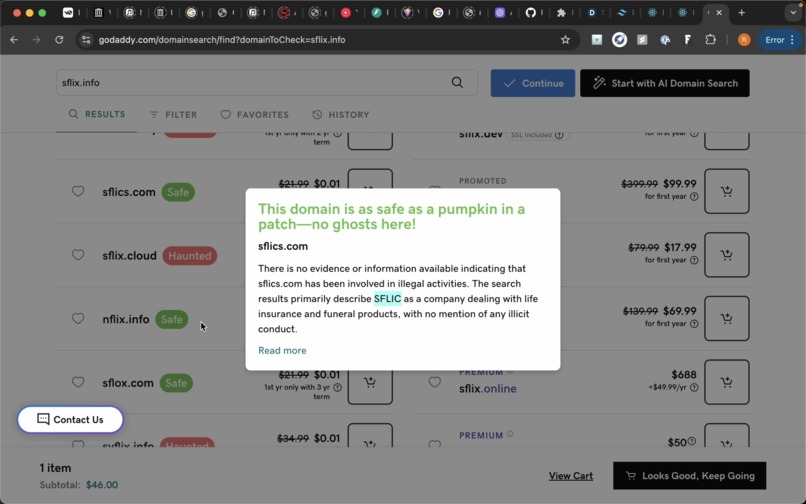Click the highlighted SFLIC word in the popup
806x504 pixels.
click(x=387, y=299)
